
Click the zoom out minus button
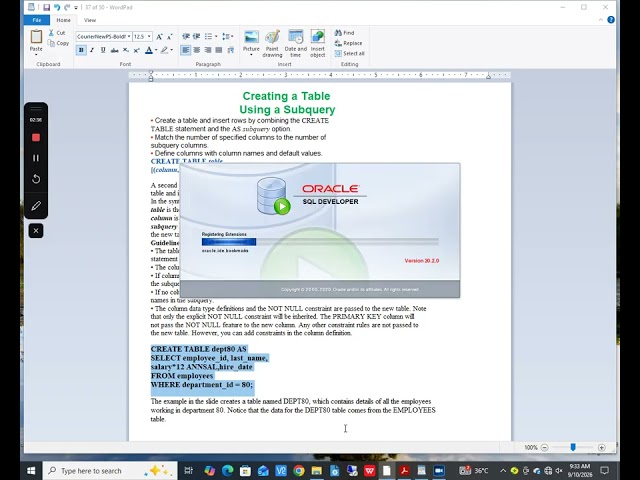tap(544, 448)
